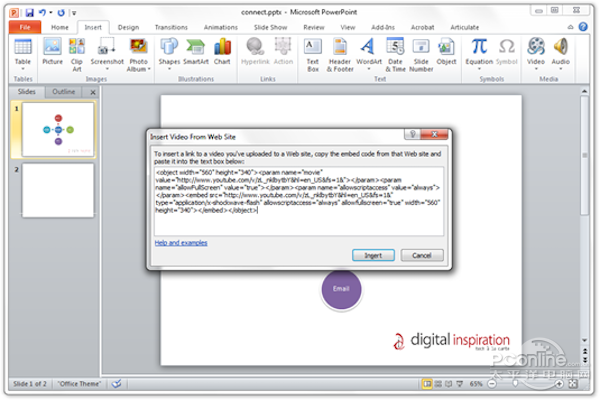Open the File tab
Screen dimensions: 600x400
coord(25,27)
